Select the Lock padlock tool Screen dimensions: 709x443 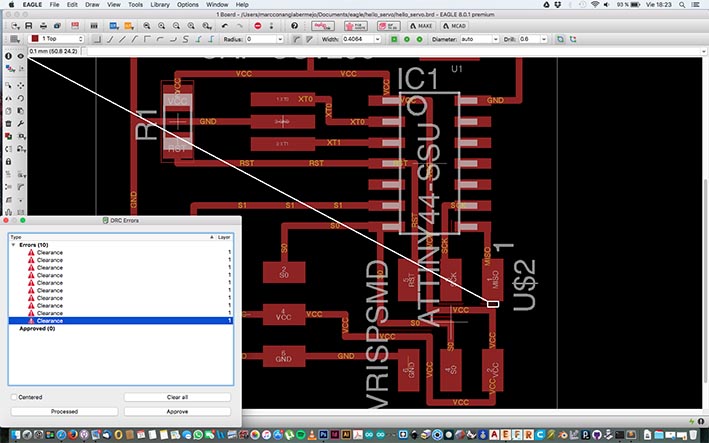click(8, 161)
